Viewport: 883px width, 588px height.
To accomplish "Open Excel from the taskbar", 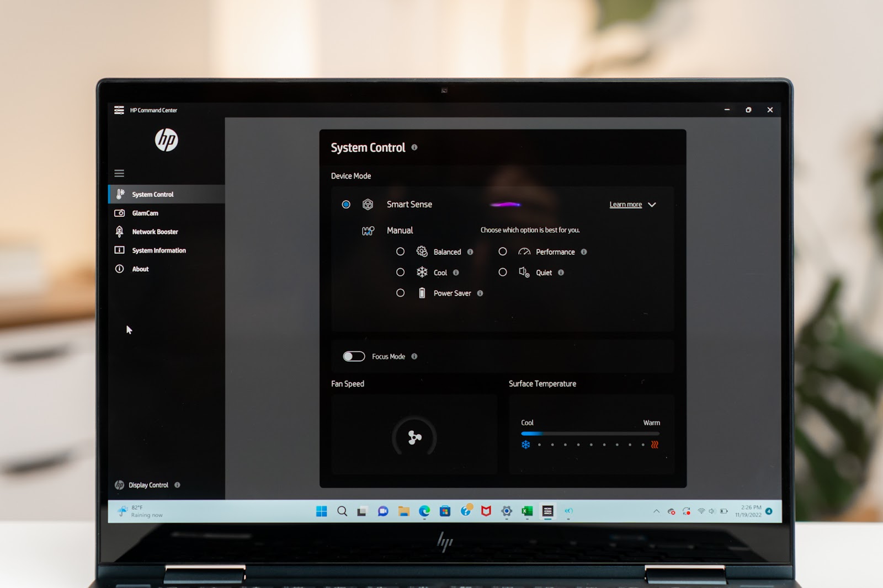I will [527, 511].
